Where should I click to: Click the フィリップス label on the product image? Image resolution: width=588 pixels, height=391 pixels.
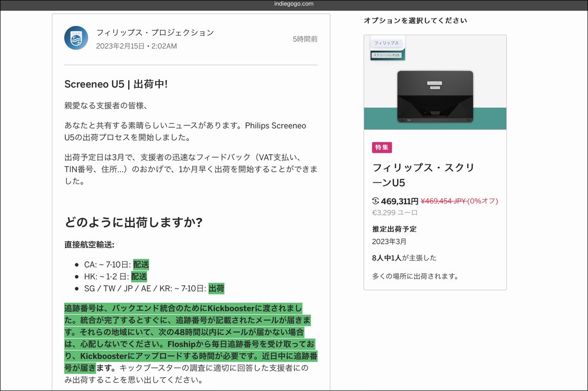pyautogui.click(x=386, y=43)
